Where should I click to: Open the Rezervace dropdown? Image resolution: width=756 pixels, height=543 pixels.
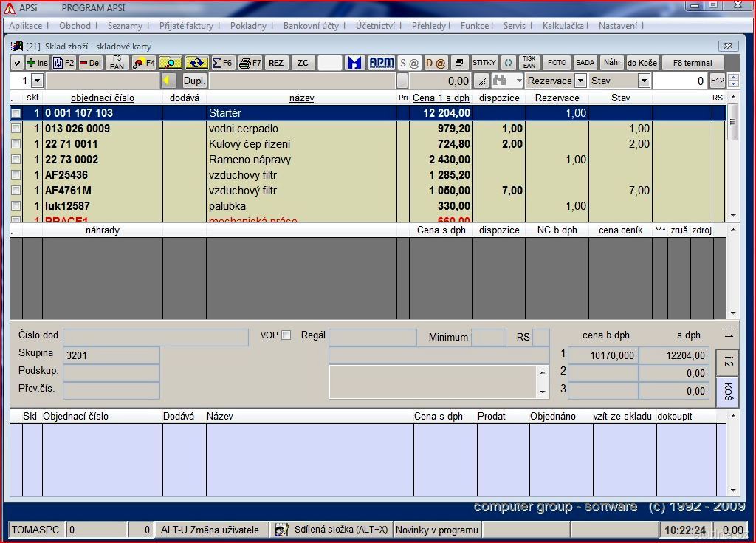(x=580, y=81)
